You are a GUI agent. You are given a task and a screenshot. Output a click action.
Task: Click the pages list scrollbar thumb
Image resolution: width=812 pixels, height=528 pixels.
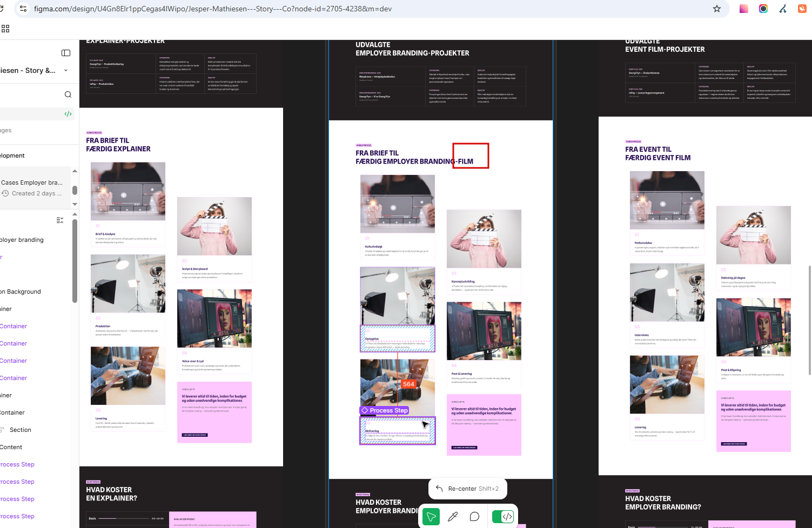coord(75,190)
